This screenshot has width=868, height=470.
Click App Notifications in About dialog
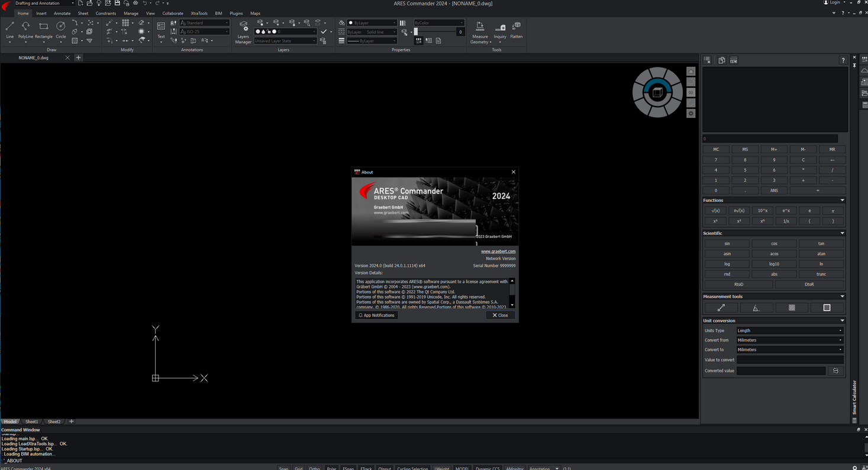pyautogui.click(x=376, y=316)
